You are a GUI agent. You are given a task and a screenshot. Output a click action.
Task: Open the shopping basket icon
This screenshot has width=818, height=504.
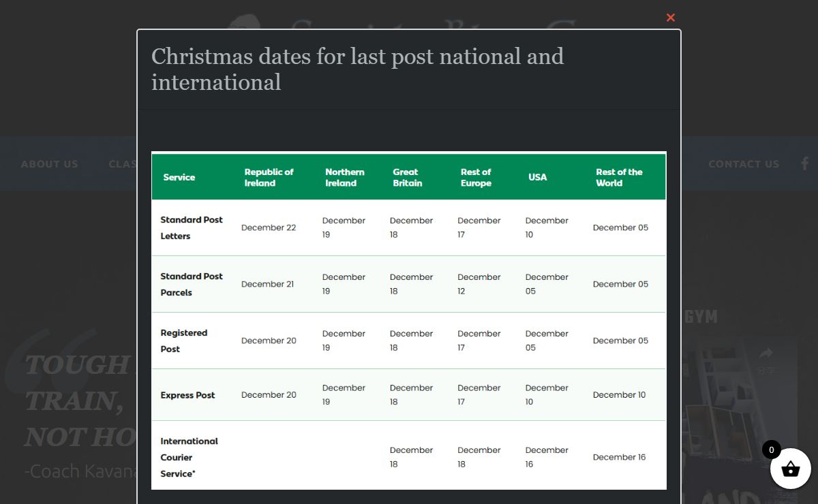coord(791,469)
